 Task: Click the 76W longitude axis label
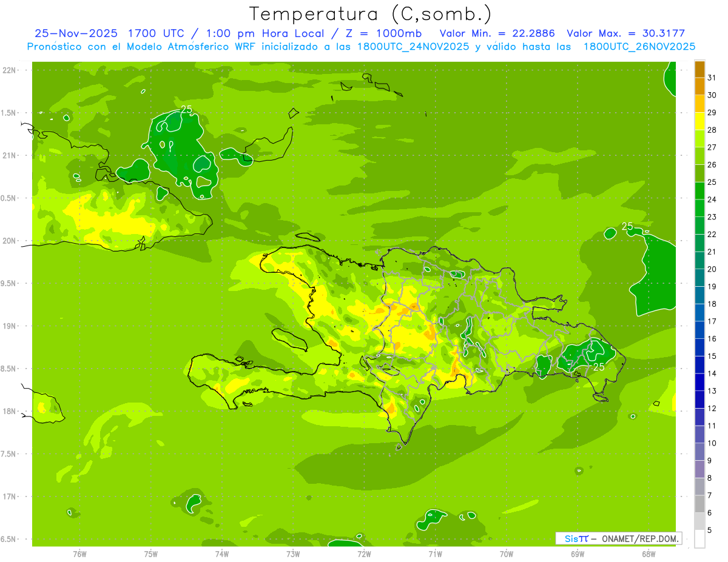79,554
